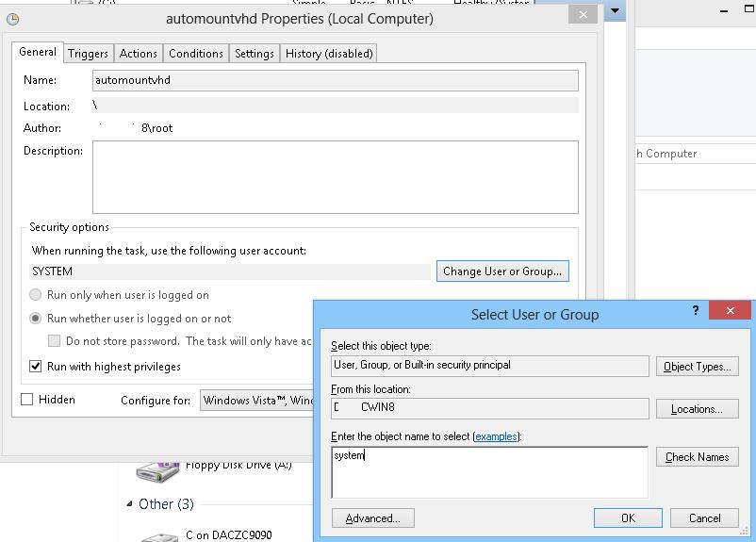This screenshot has height=542, width=756.
Task: Click the Change User or Group button
Action: tap(502, 271)
